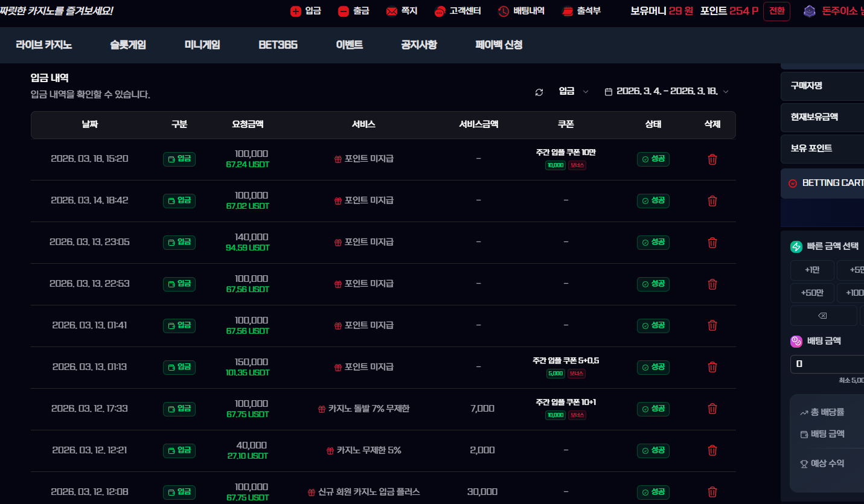The height and width of the screenshot is (504, 864).
Task: Click the +50만 quick amount button
Action: [812, 293]
